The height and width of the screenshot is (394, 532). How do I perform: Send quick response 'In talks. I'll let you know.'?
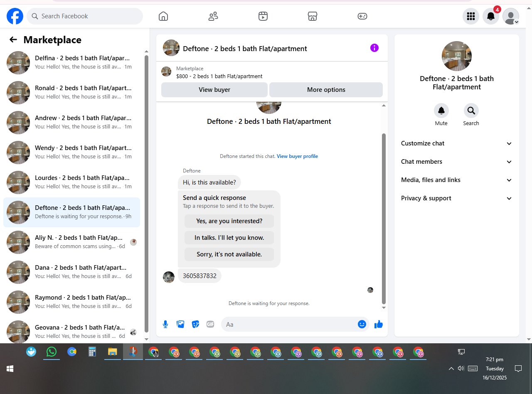229,238
